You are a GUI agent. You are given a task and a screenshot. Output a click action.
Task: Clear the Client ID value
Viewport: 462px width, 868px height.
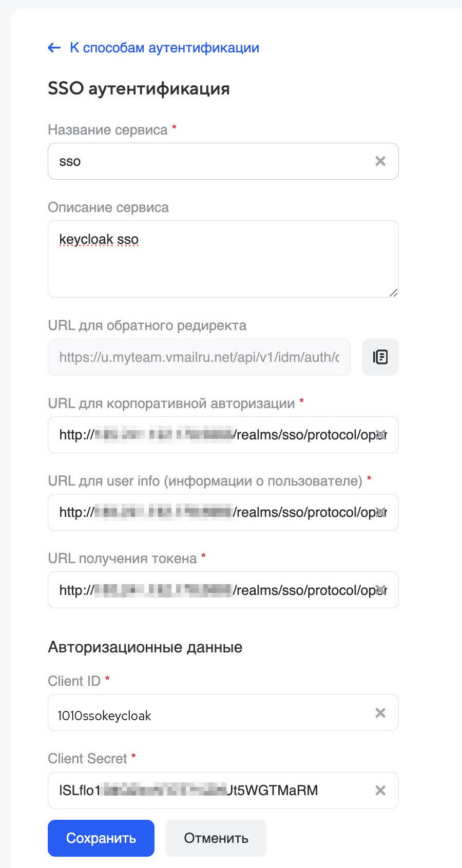(380, 712)
